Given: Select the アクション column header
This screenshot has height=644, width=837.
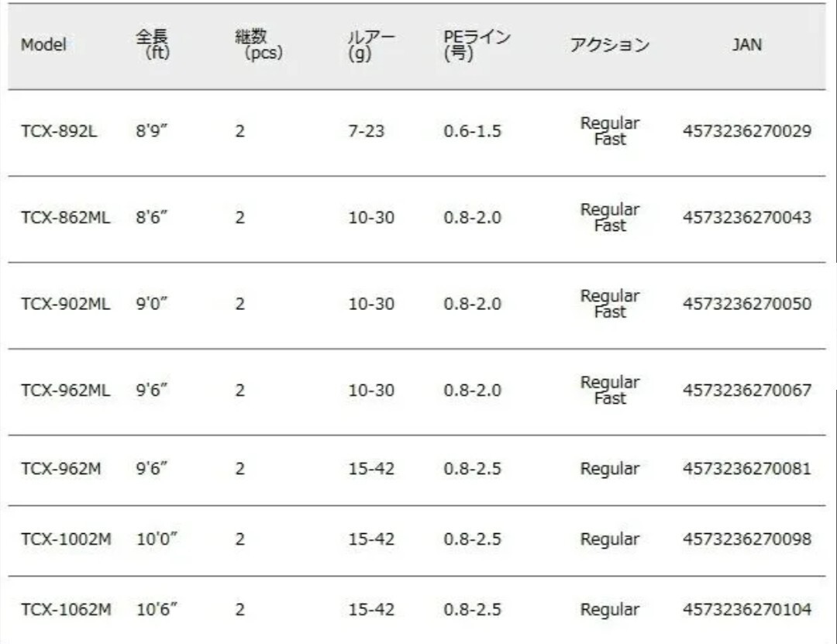Looking at the screenshot, I should (609, 45).
